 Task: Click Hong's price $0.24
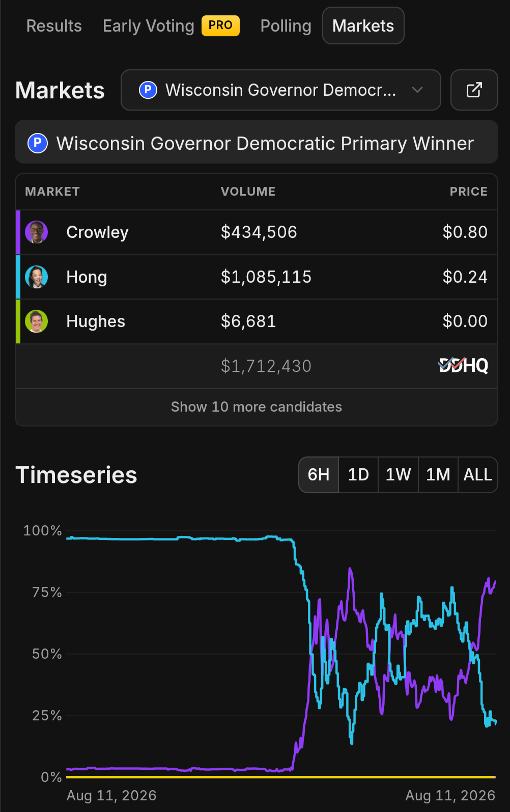[x=465, y=277]
